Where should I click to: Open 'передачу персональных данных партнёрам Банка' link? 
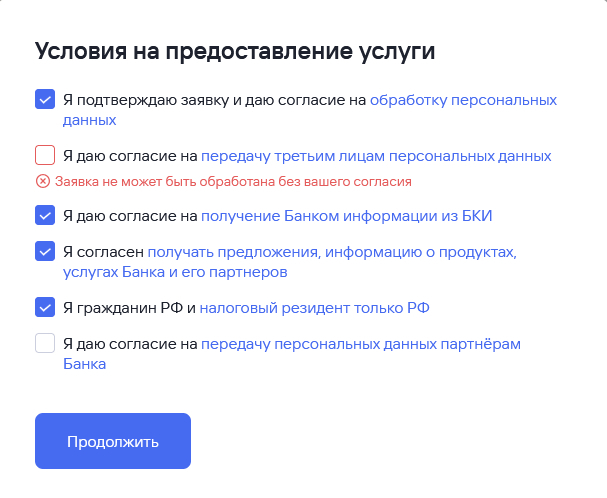[x=361, y=344]
